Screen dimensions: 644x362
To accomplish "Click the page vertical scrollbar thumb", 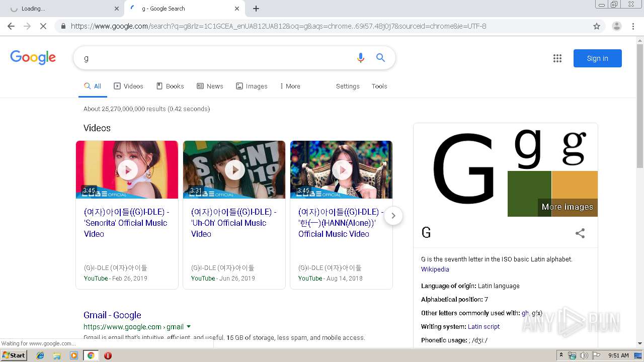I will [640, 106].
